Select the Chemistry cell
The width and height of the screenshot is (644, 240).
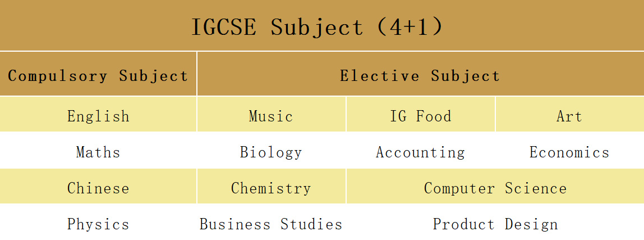[271, 188]
